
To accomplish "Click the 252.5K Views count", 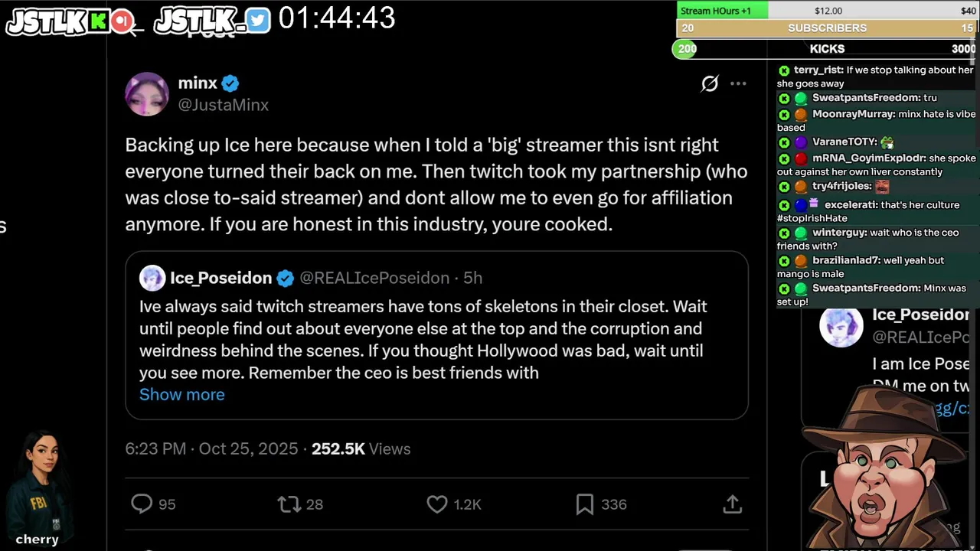I will click(361, 449).
